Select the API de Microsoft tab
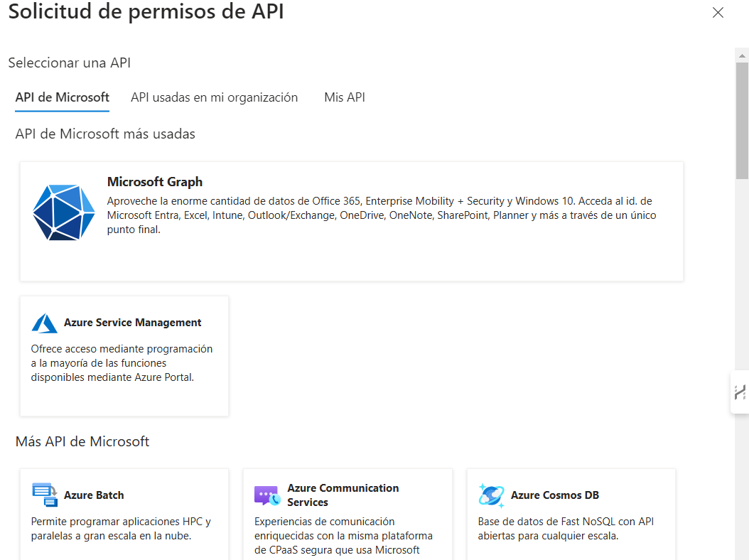This screenshot has width=749, height=560. click(62, 97)
